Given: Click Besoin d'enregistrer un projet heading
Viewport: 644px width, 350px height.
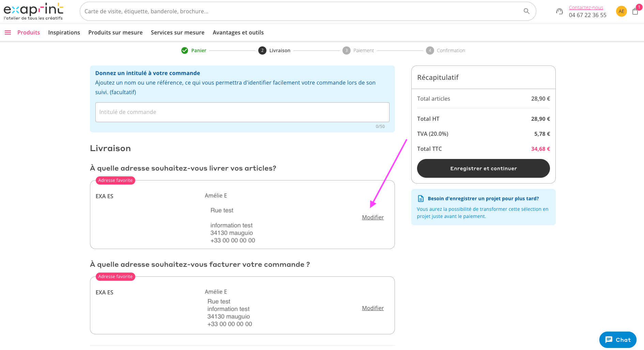Looking at the screenshot, I should [483, 199].
